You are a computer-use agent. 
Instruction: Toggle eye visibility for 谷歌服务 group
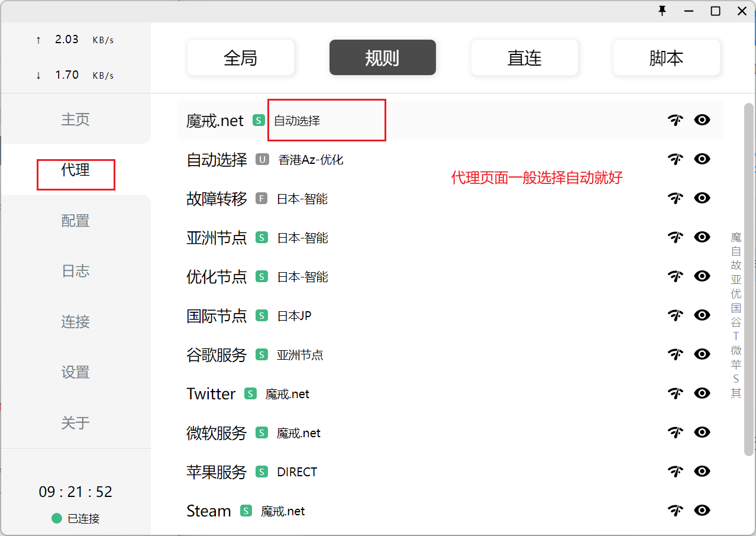[702, 354]
